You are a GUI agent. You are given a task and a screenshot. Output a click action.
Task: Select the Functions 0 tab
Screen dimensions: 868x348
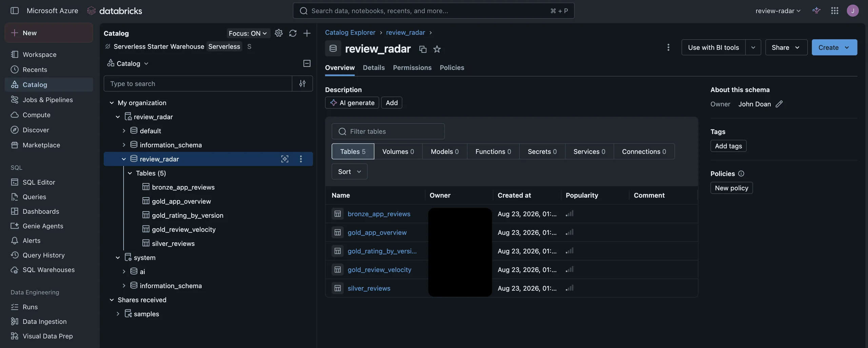(x=493, y=151)
